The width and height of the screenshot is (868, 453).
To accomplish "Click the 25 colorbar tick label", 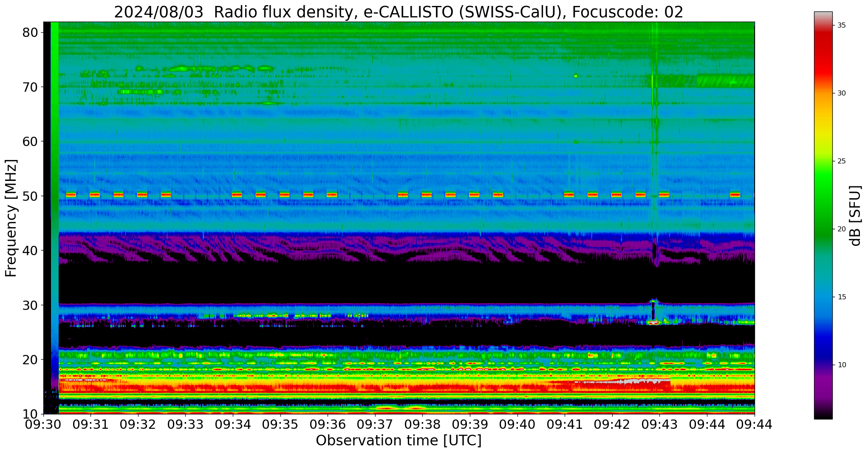I will coord(841,161).
